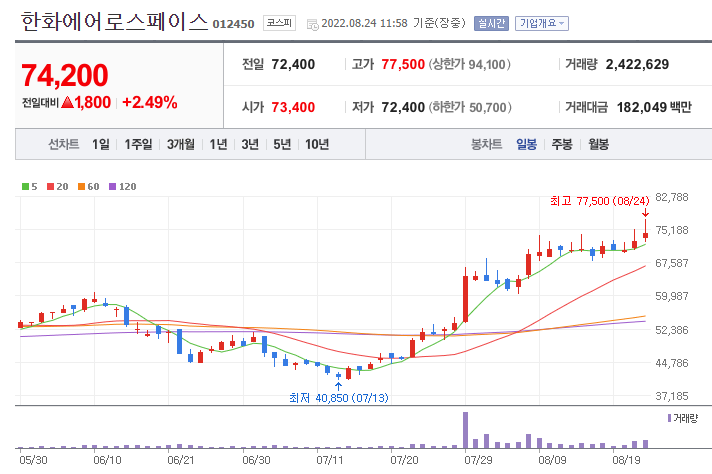Screen dimensions: 712x474
Task: Click the +2.49% change percentage
Action: [x=150, y=103]
